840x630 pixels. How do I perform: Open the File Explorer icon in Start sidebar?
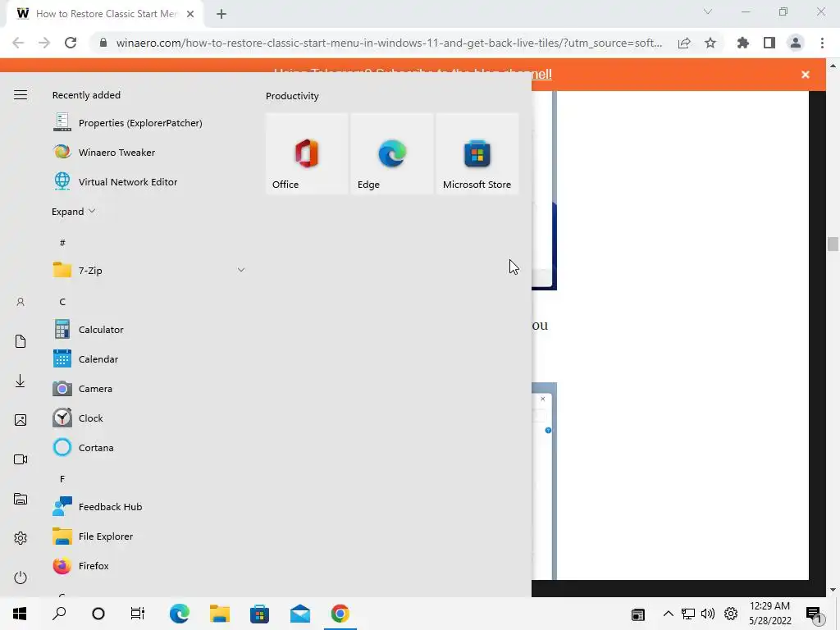tap(21, 499)
